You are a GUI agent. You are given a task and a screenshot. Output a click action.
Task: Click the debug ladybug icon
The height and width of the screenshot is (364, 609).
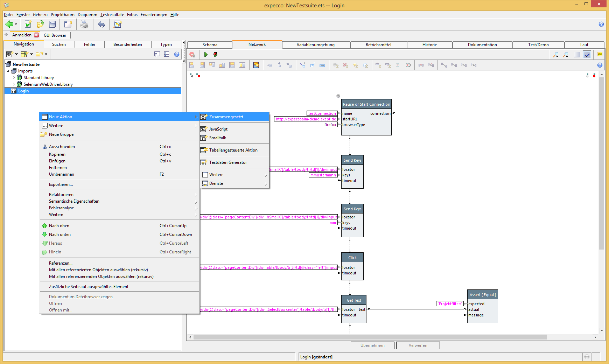(215, 55)
